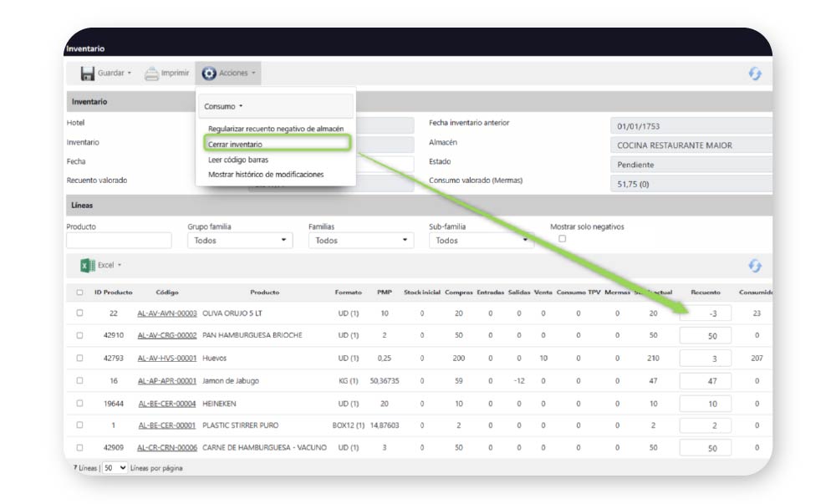Click the Imprimir printer icon
The height and width of the screenshot is (504, 836).
click(x=151, y=74)
